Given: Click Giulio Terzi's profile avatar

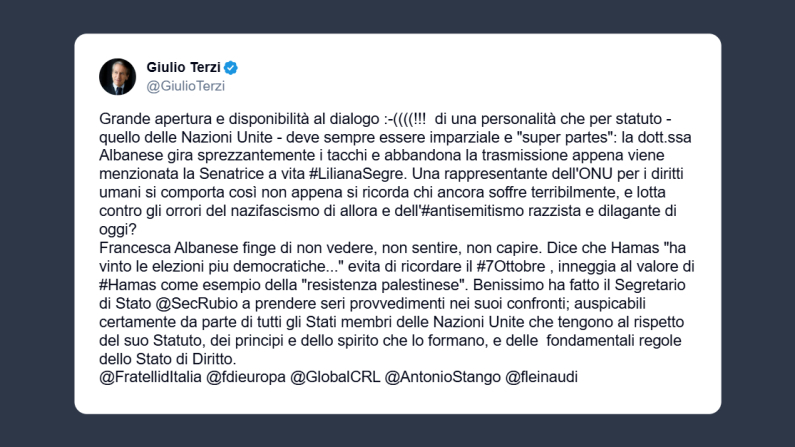Looking at the screenshot, I should (x=117, y=77).
